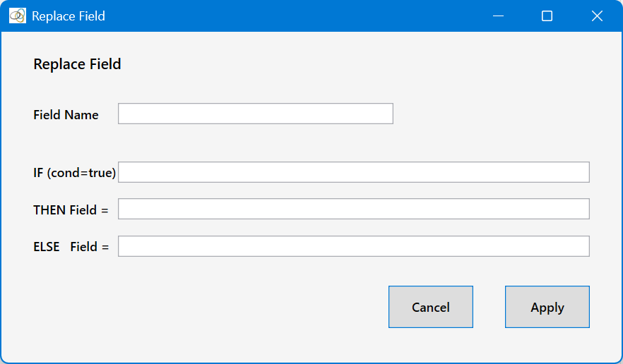Cancel the field replacement
The width and height of the screenshot is (623, 364).
[431, 307]
